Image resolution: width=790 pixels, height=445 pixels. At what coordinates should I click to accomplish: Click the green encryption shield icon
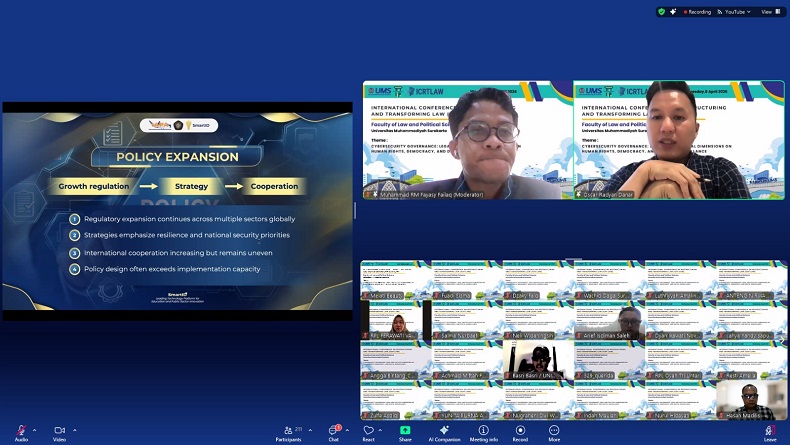click(662, 12)
